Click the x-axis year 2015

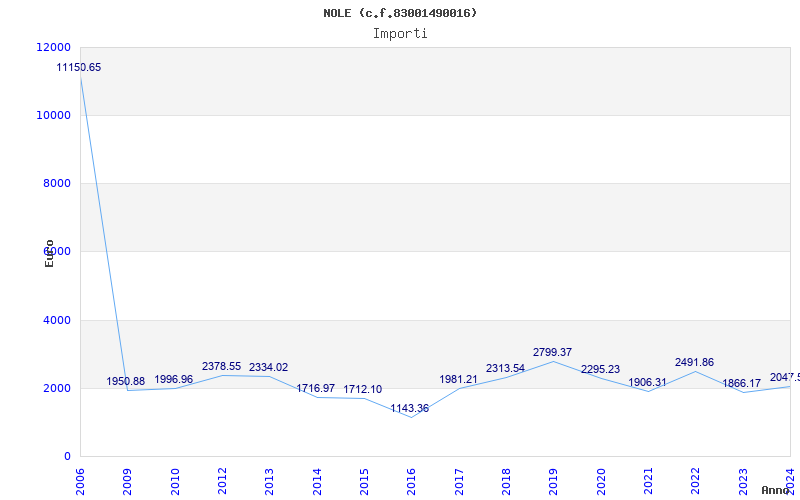pyautogui.click(x=364, y=482)
